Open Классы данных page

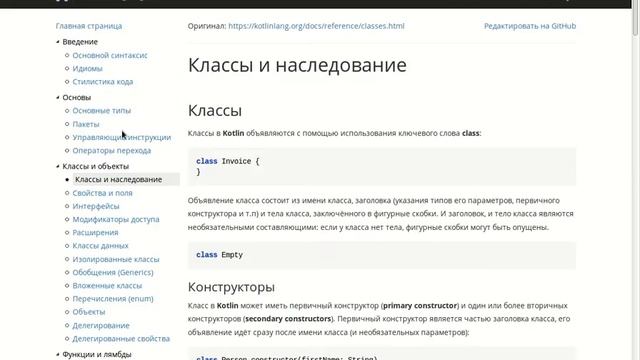[x=100, y=246]
